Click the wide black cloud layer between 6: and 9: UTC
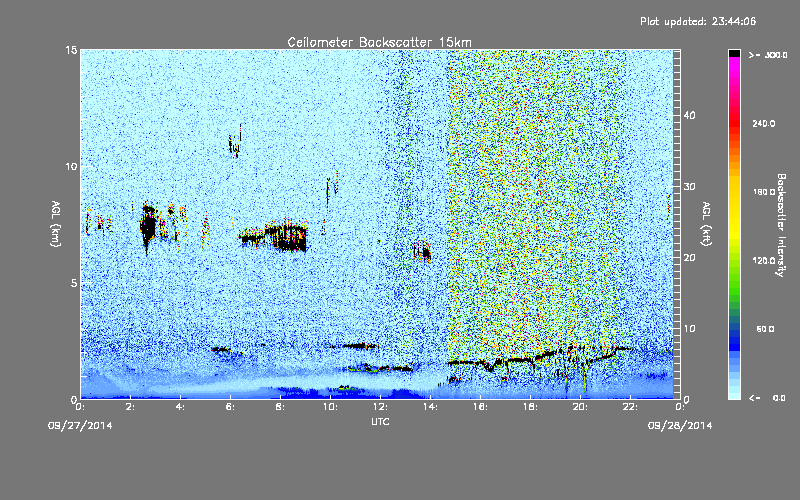This screenshot has width=800, height=500. (274, 237)
